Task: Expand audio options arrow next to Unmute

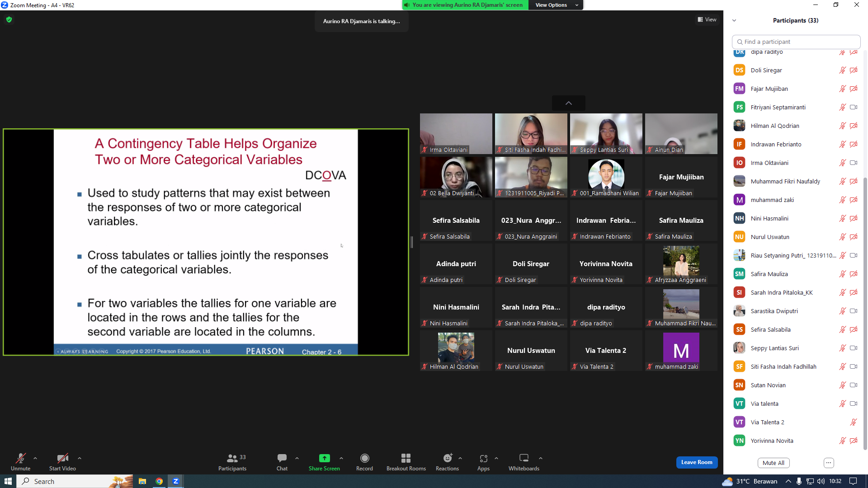Action: [35, 458]
